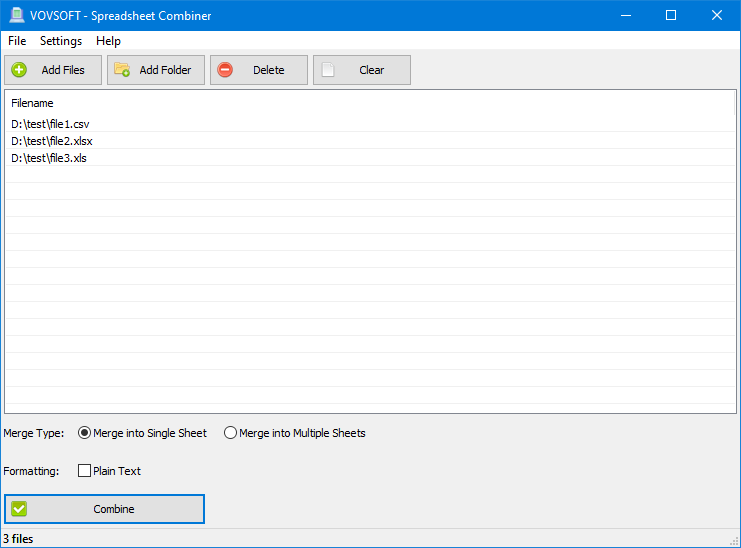741x548 pixels.
Task: Click the blank page Clear icon
Action: pos(328,70)
